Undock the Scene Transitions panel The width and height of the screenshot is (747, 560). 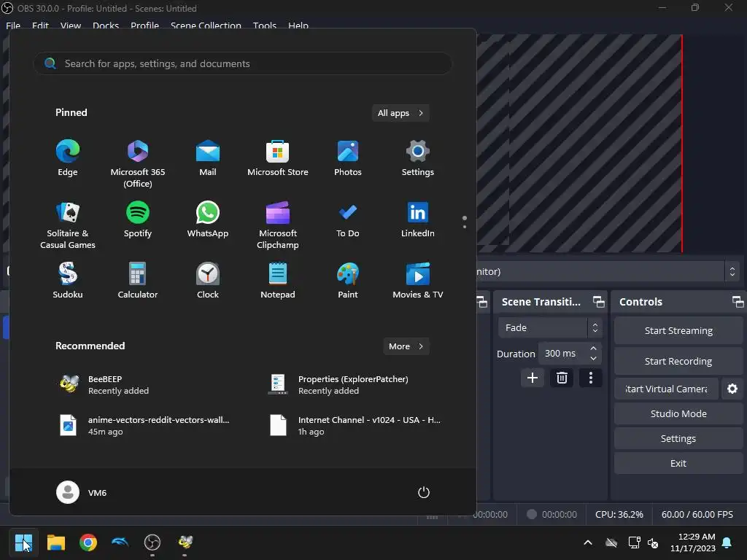(598, 301)
